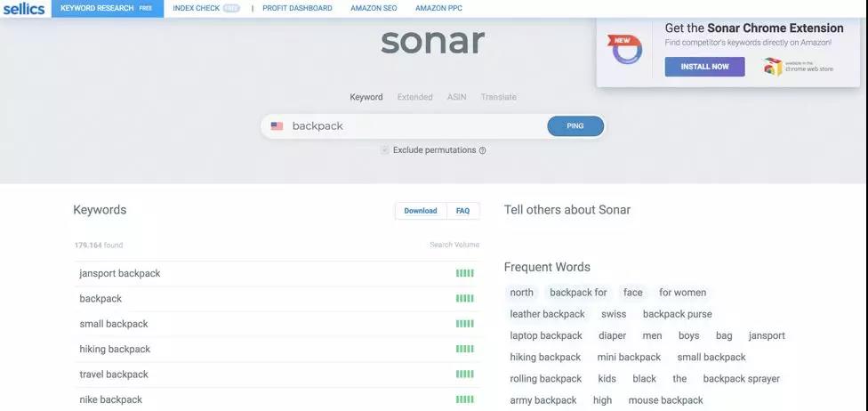868x411 pixels.
Task: Click the search volume bars for jansport backpack
Action: pyautogui.click(x=465, y=273)
